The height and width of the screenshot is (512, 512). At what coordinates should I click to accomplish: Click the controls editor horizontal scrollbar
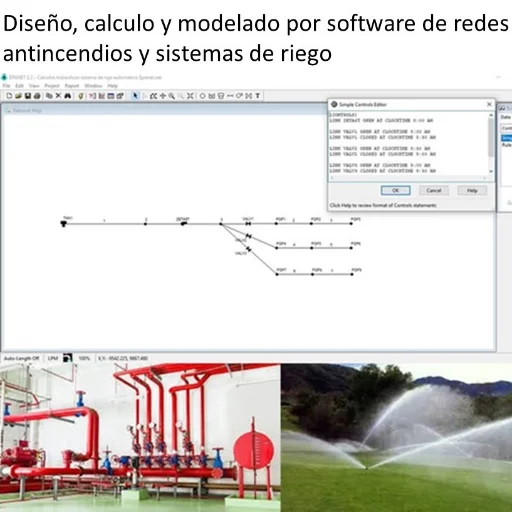(x=408, y=178)
